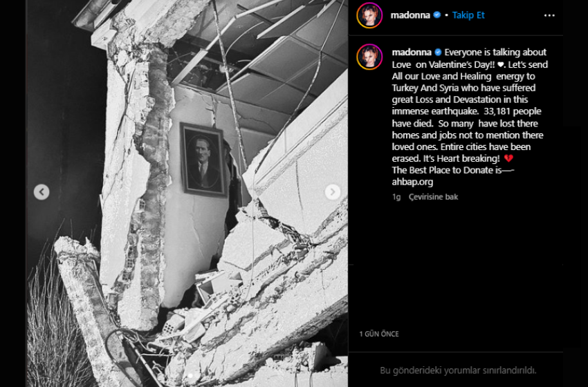Go back to previous carousel photo

[x=42, y=192]
